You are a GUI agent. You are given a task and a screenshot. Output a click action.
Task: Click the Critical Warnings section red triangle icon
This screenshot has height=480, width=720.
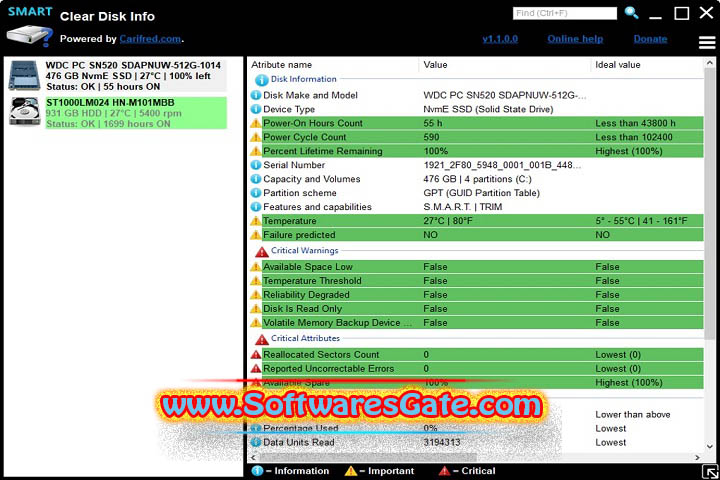[262, 252]
